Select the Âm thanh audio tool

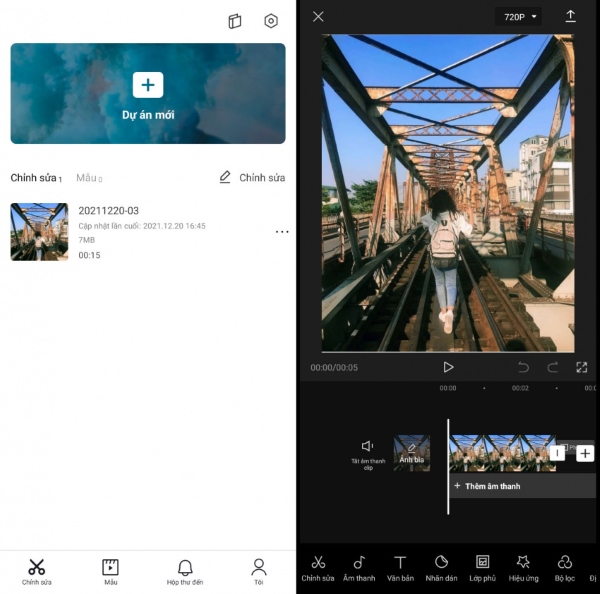[359, 568]
